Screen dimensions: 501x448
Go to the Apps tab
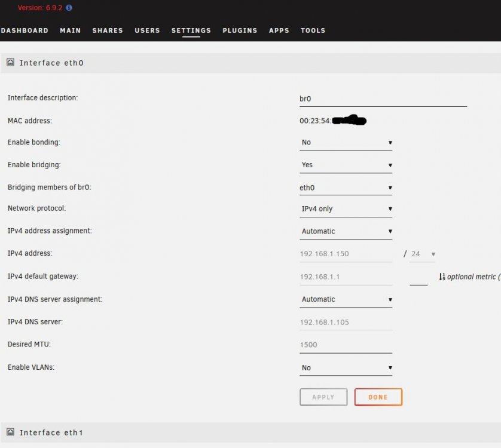[279, 30]
